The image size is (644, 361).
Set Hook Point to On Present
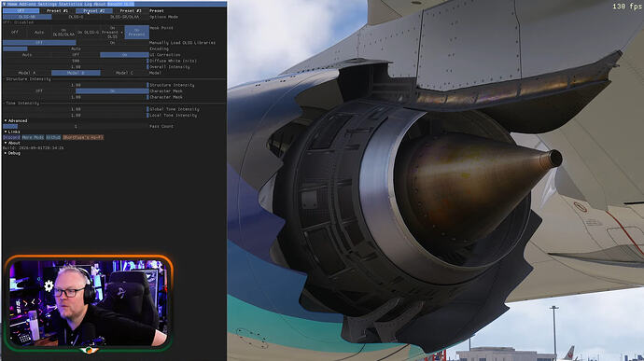137,32
